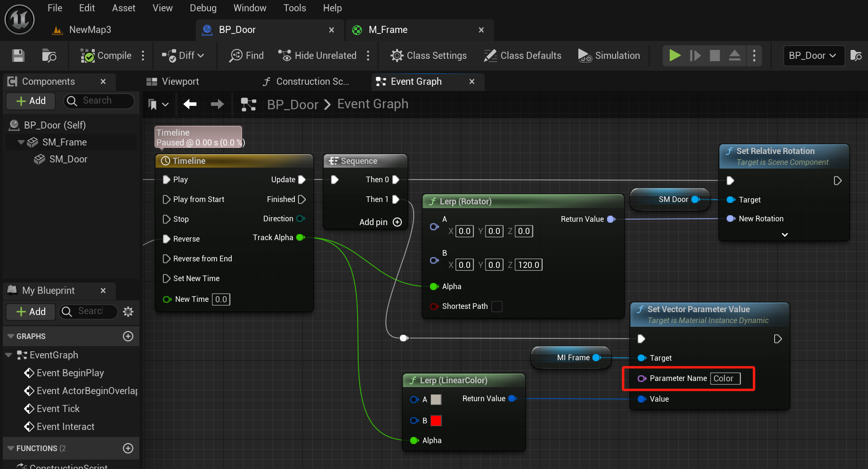Click the Sequence node Add pin plus
This screenshot has width=868, height=469.
click(397, 222)
